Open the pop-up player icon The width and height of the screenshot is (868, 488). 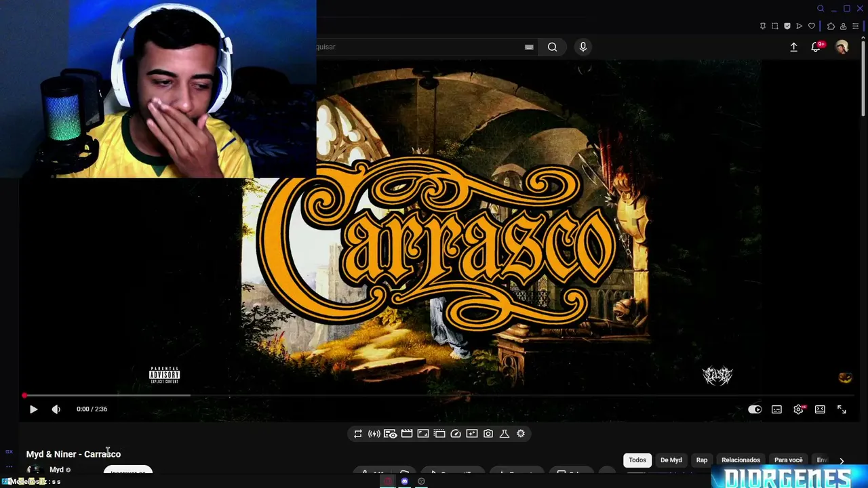(439, 434)
